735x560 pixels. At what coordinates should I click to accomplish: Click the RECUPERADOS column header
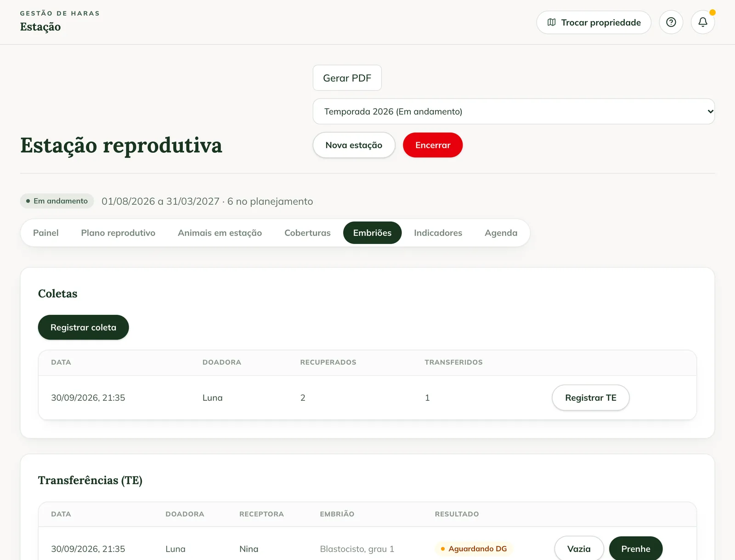click(x=328, y=362)
